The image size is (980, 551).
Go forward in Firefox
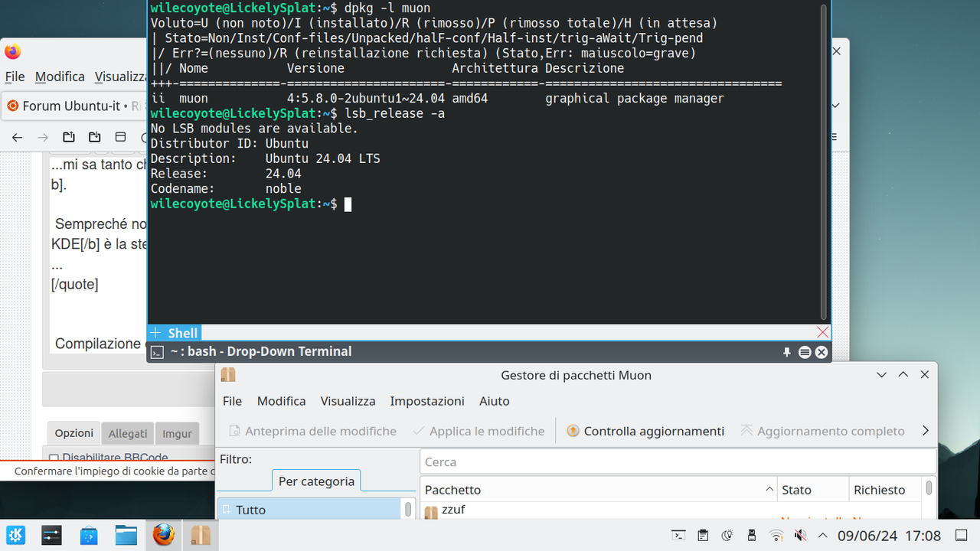tap(43, 138)
